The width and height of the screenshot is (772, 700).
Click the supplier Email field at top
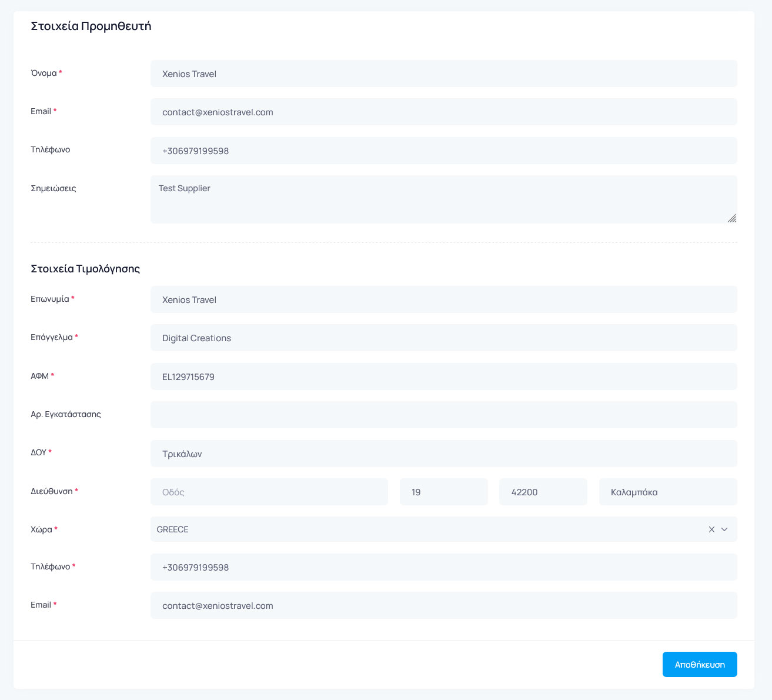[x=443, y=112]
